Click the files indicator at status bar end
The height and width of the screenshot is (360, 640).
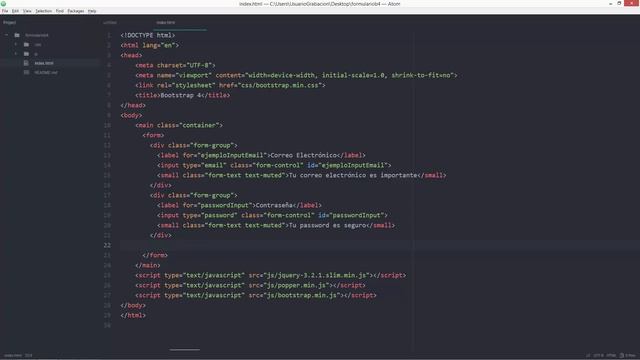point(629,356)
